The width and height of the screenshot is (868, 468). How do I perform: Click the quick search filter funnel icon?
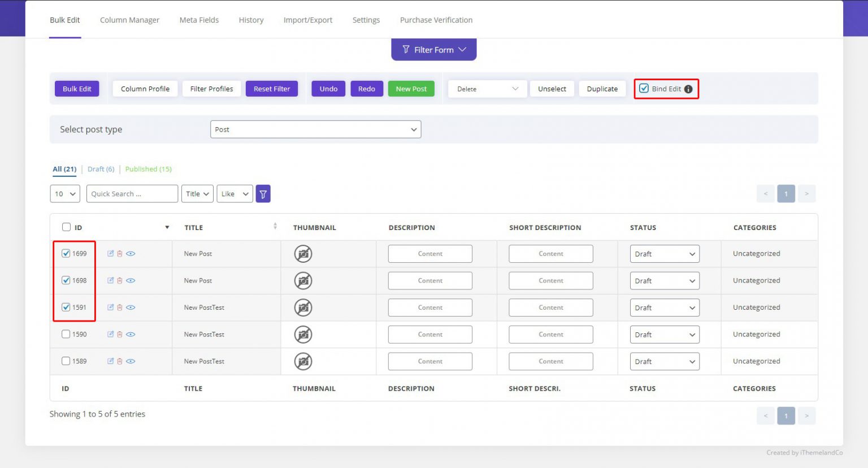tap(263, 193)
